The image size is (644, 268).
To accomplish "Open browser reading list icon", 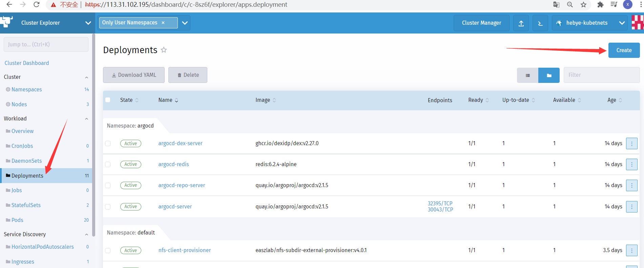I will tap(614, 4).
